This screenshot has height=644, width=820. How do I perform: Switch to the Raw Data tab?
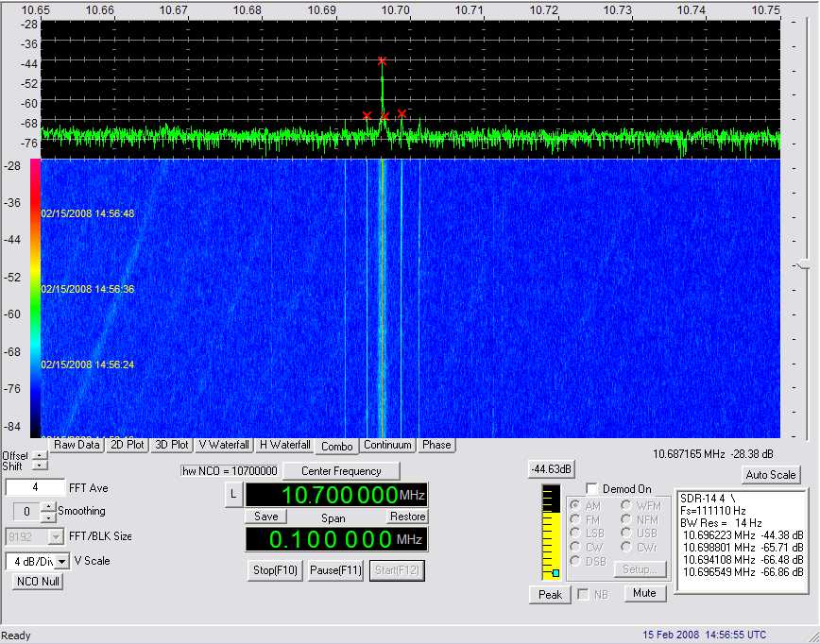pyautogui.click(x=77, y=445)
